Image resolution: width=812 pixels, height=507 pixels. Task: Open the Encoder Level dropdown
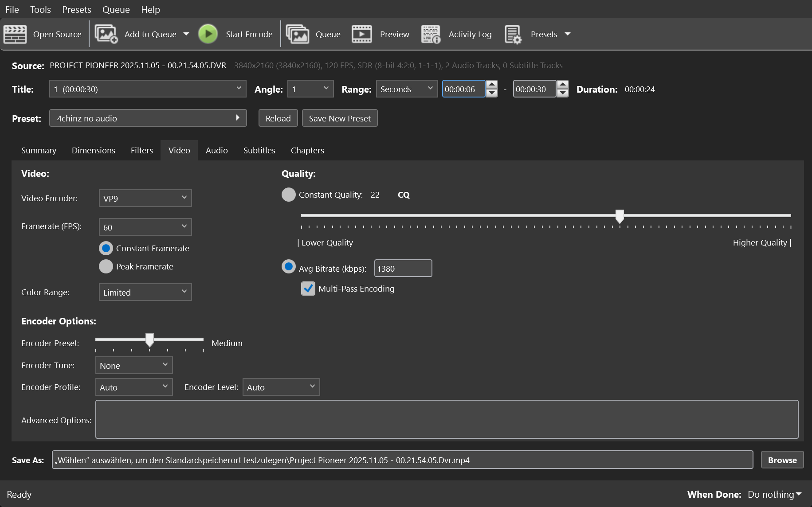(x=281, y=387)
